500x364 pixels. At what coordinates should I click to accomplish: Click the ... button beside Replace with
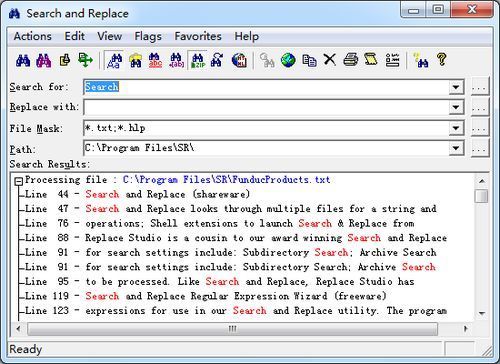click(x=479, y=107)
